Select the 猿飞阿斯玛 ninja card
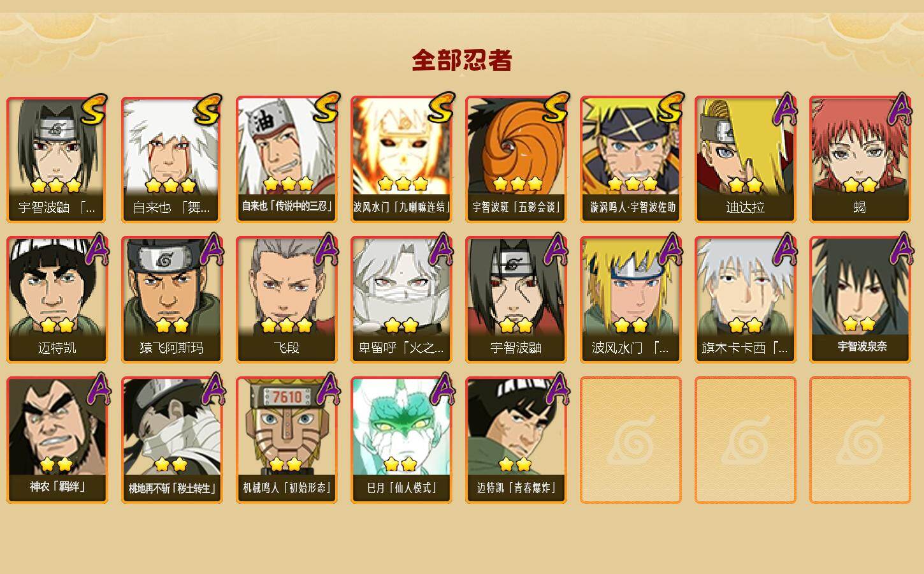Screen dimensions: 924x574 point(171,300)
